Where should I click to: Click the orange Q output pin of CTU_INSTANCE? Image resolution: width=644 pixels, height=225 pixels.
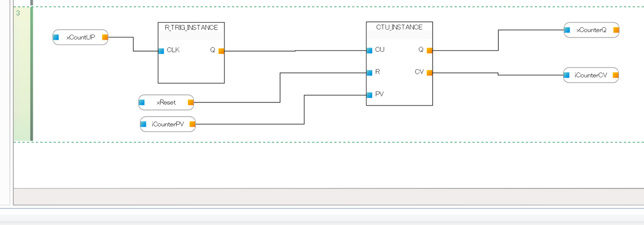[x=430, y=50]
